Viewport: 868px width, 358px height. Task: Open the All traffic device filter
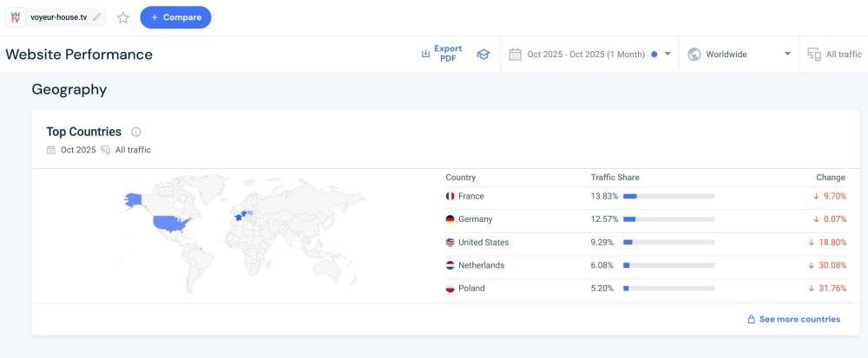834,55
